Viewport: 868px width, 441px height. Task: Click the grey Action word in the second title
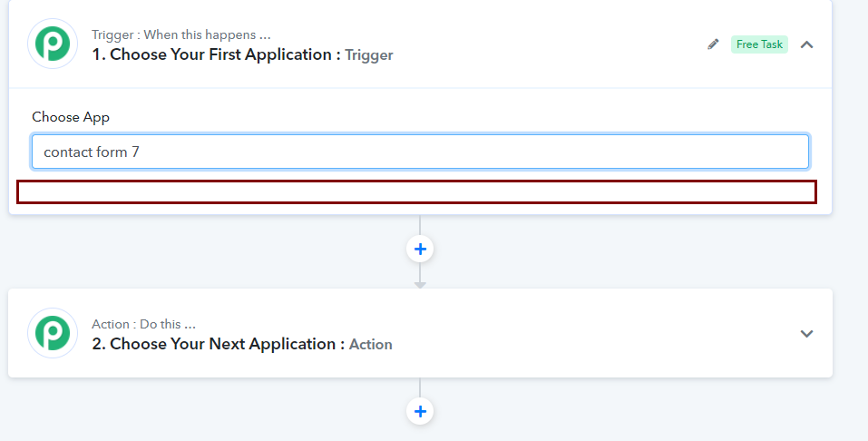point(370,344)
